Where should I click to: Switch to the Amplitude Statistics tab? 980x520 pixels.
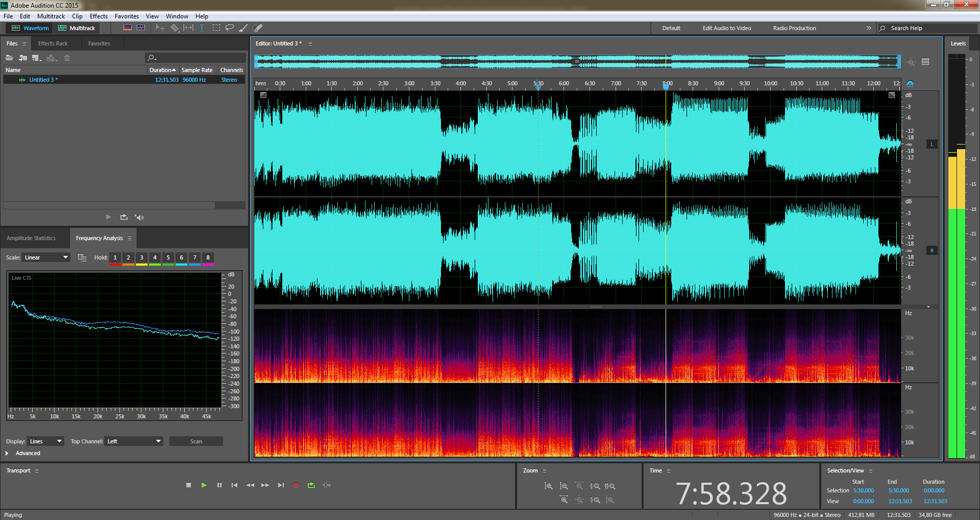pyautogui.click(x=31, y=238)
